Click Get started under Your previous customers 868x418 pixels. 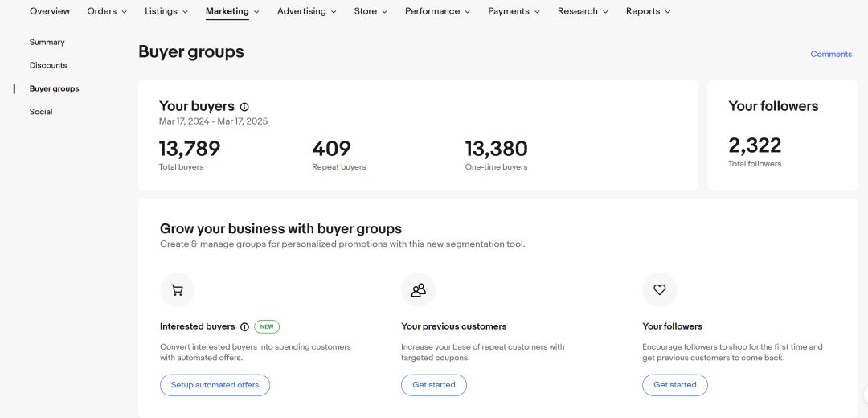click(434, 385)
